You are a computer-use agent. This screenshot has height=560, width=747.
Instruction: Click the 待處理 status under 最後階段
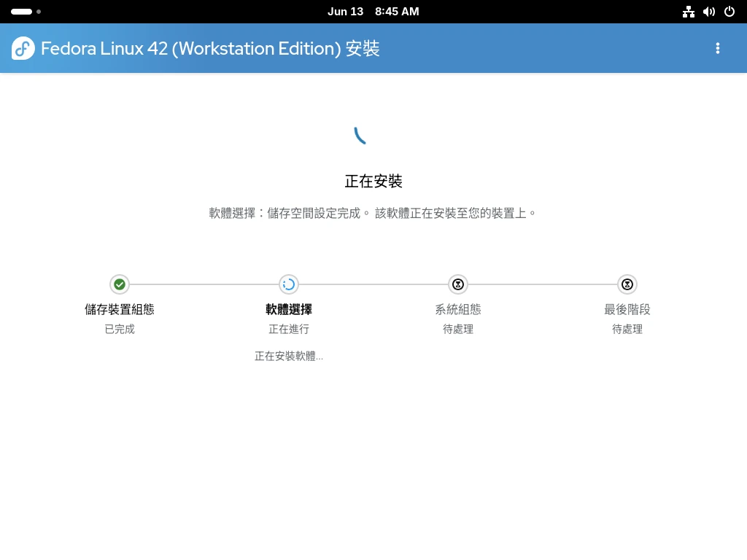point(627,329)
